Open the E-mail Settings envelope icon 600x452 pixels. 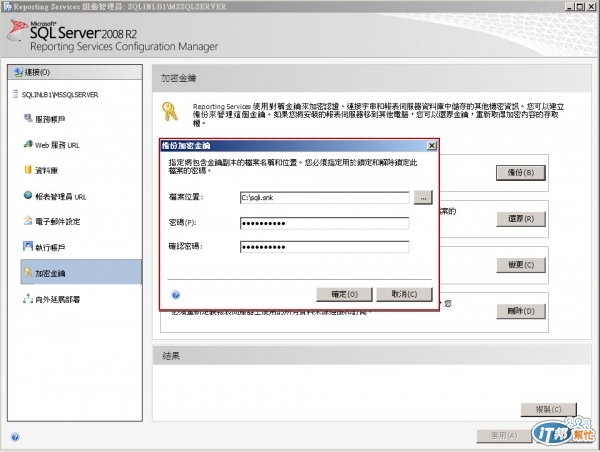(x=28, y=221)
